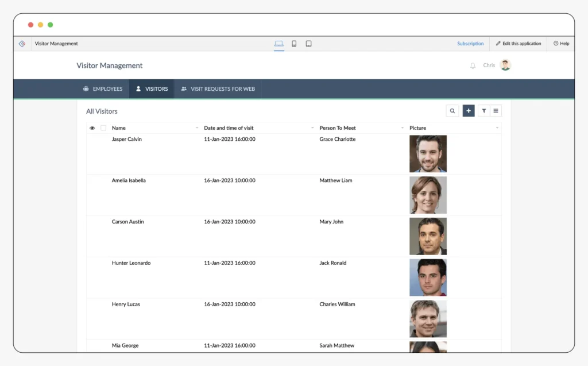
Task: Click the hamburger list options icon
Action: [x=497, y=110]
